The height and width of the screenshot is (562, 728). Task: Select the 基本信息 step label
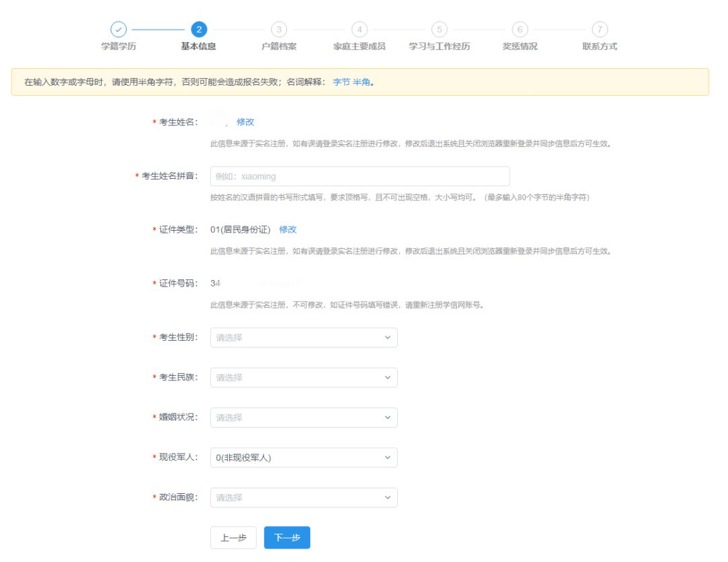(198, 47)
